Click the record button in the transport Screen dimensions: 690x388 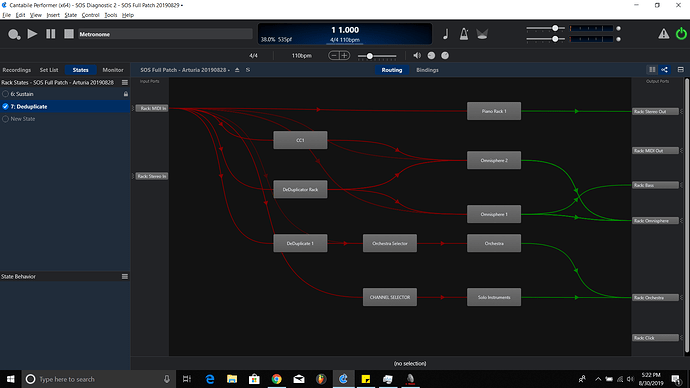click(14, 34)
